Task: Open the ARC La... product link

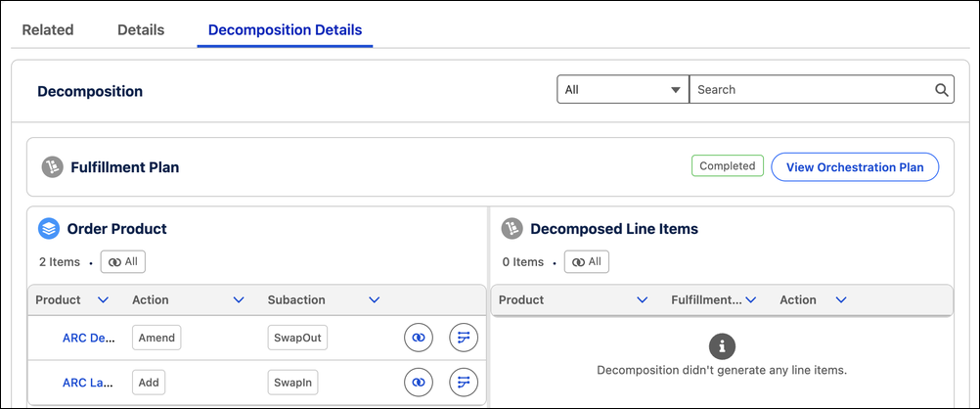Action: [88, 383]
